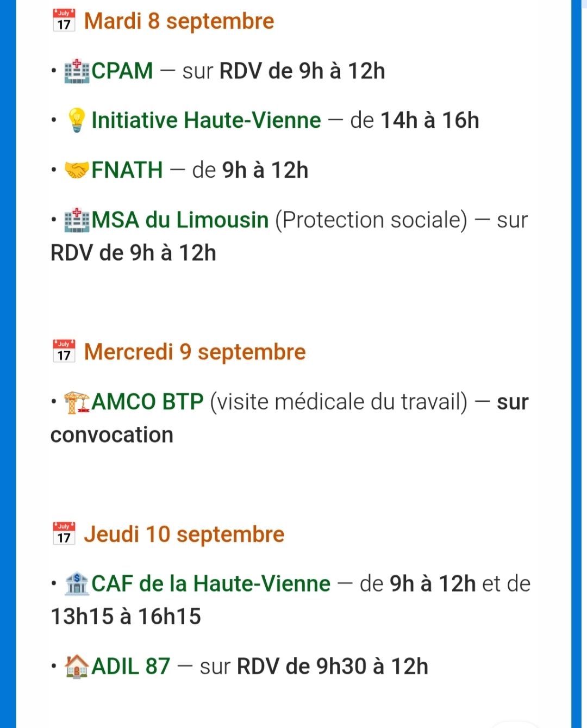This screenshot has height=728, width=587.
Task: Click the calendar icon beside Jeudi 10 septembre
Action: click(64, 534)
